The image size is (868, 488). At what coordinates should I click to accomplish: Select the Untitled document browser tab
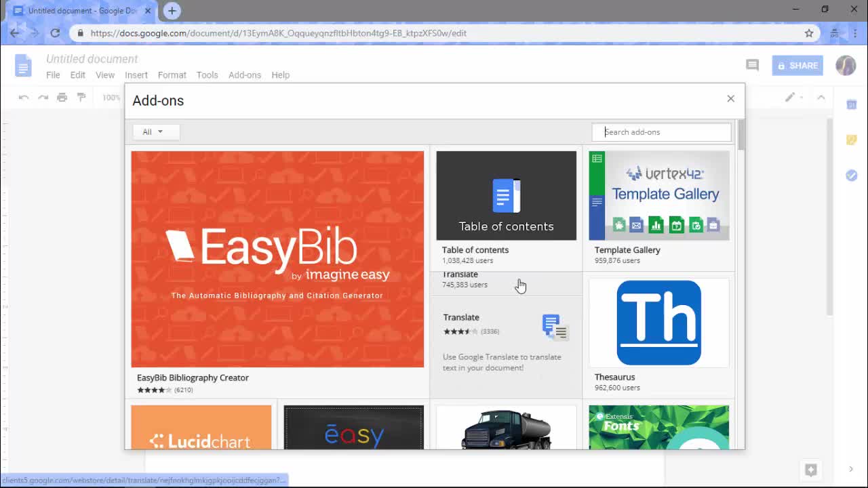pos(82,11)
